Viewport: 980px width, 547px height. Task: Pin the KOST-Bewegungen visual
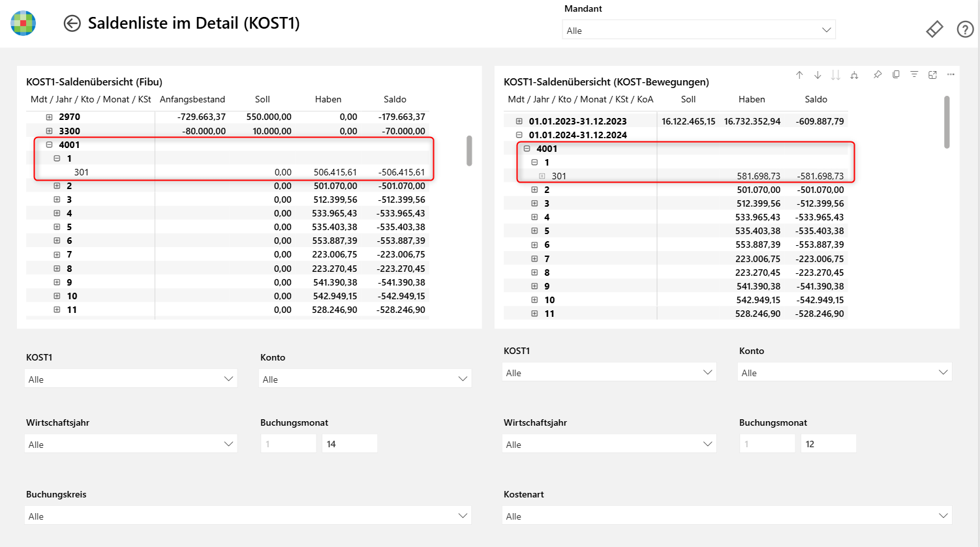click(x=878, y=75)
